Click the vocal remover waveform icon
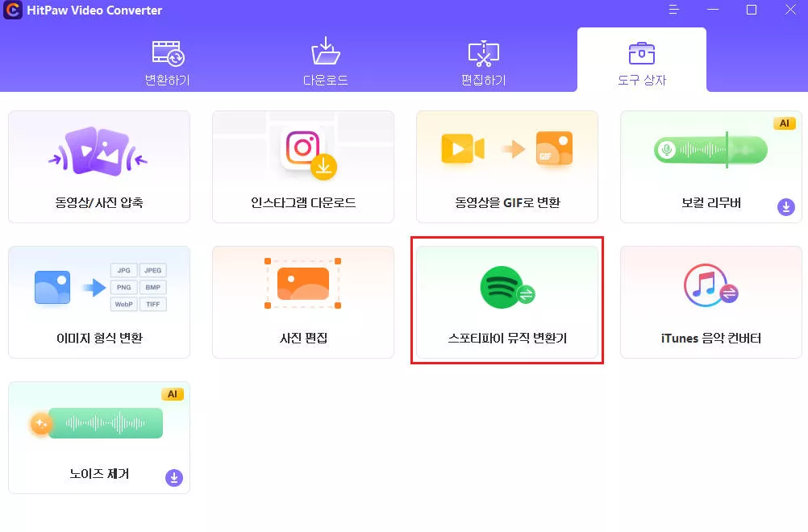The width and height of the screenshot is (808, 532). click(x=710, y=150)
